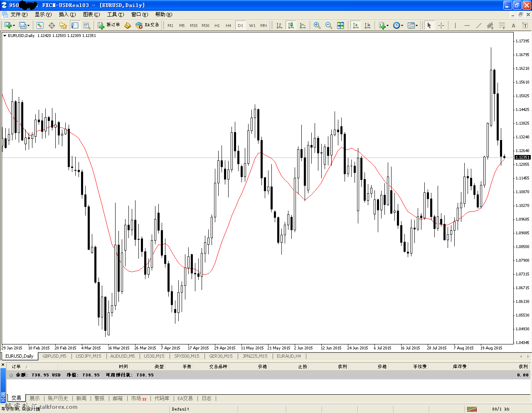Open the 文件 (File) menu

[x=19, y=15]
